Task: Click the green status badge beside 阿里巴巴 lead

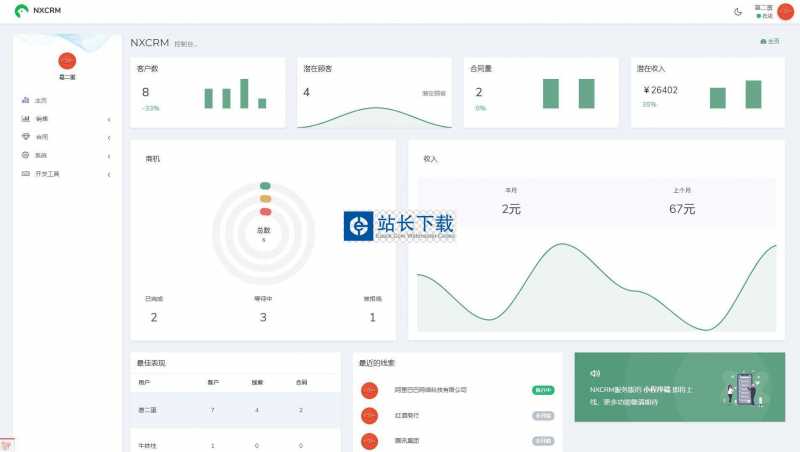Action: pos(543,390)
